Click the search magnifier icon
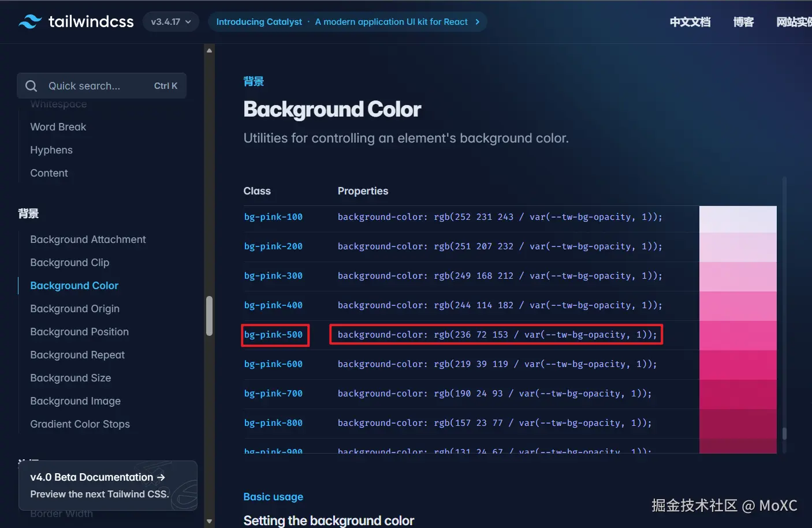Image resolution: width=812 pixels, height=528 pixels. [x=31, y=86]
